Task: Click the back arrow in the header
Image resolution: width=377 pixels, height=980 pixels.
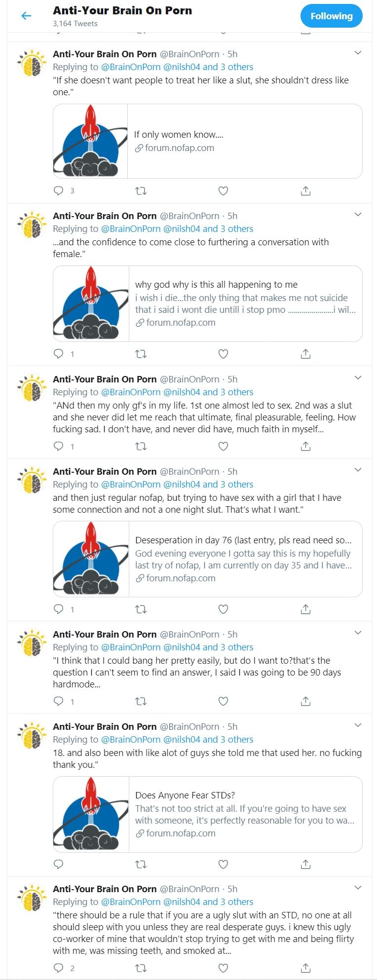Action: click(x=26, y=16)
